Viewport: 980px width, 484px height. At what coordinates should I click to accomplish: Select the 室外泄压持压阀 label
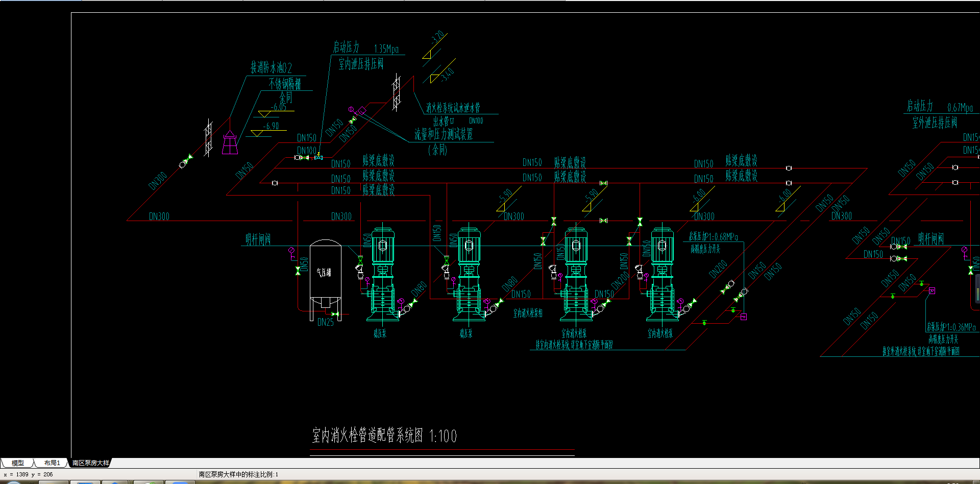(x=935, y=123)
